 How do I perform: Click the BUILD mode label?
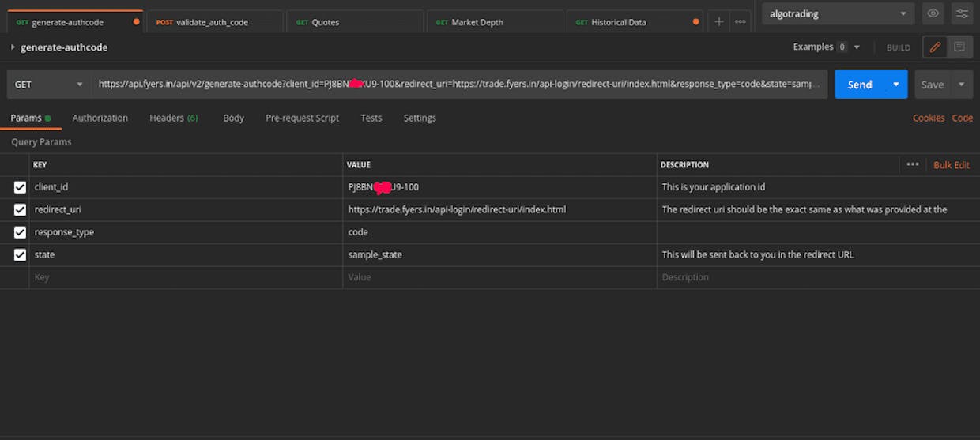coord(899,48)
